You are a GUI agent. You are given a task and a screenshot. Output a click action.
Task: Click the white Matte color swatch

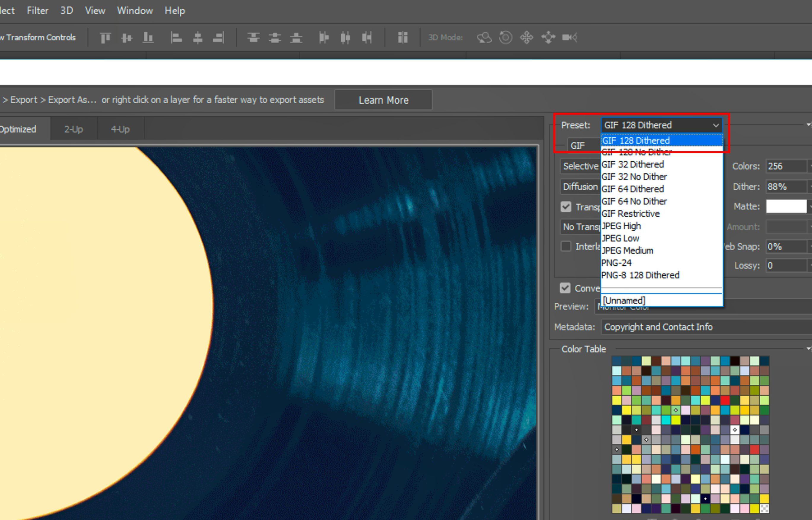(786, 206)
